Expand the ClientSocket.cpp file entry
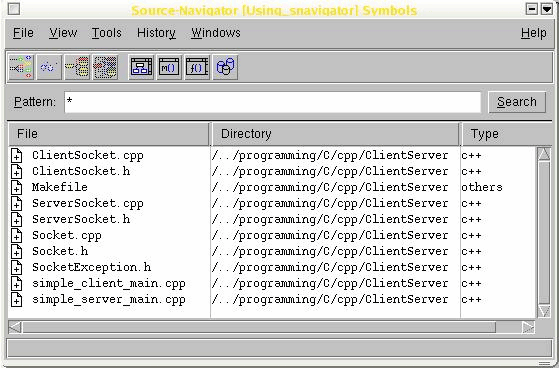This screenshot has width=559, height=368. pos(16,156)
